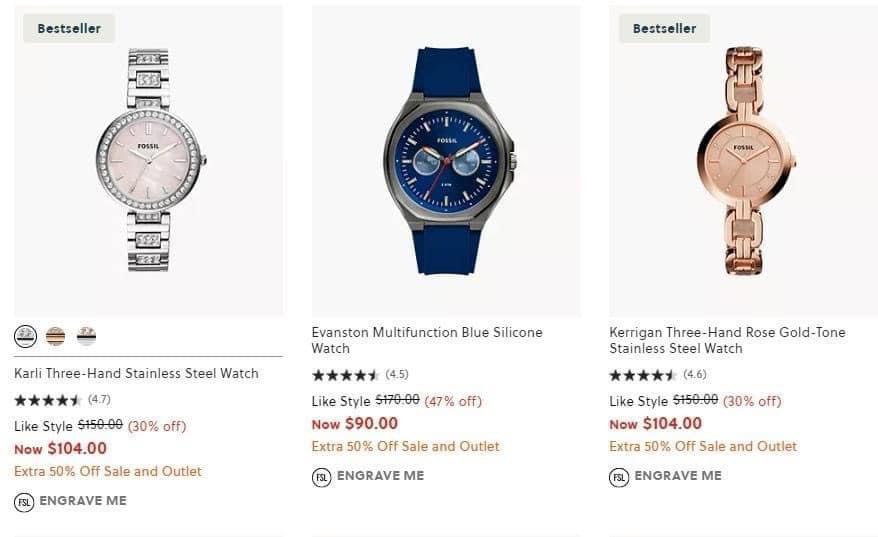Click the Karli watch star rating
Screen dimensions: 878x537
(x=48, y=400)
